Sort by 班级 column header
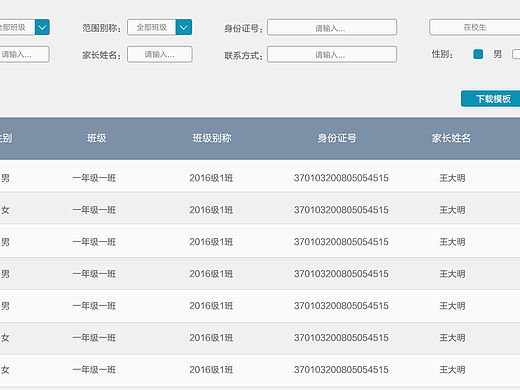The width and height of the screenshot is (520, 390). pos(96,138)
